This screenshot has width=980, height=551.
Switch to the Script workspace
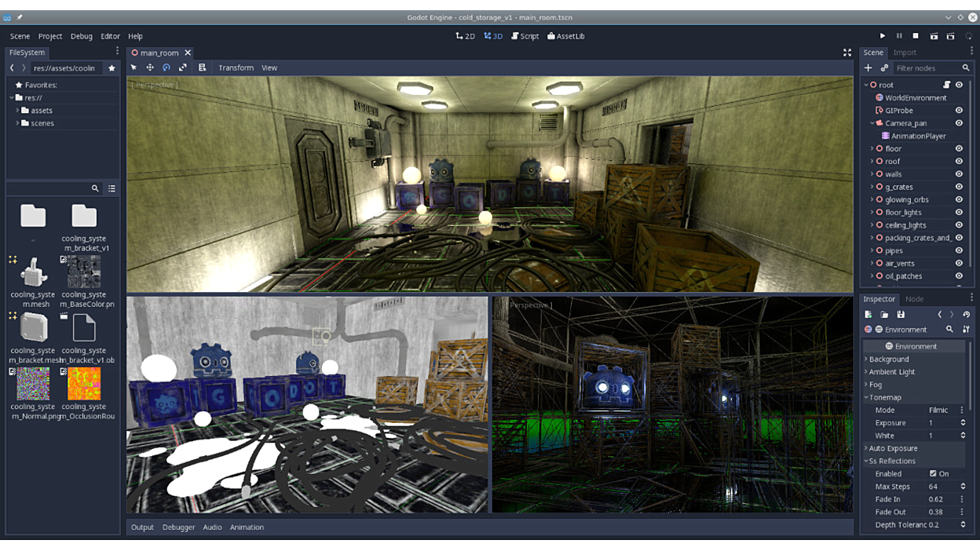click(525, 36)
